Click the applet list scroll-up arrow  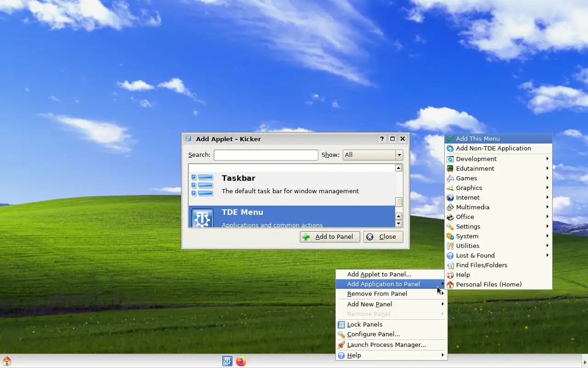399,168
